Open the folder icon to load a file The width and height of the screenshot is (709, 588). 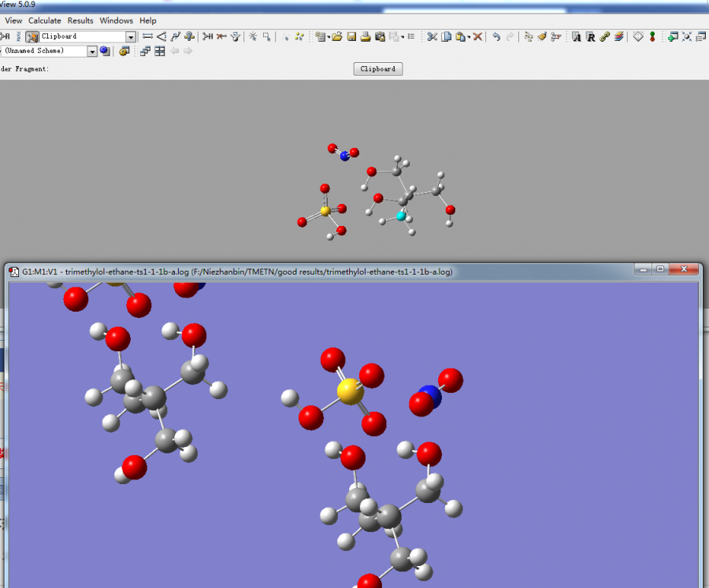point(336,36)
